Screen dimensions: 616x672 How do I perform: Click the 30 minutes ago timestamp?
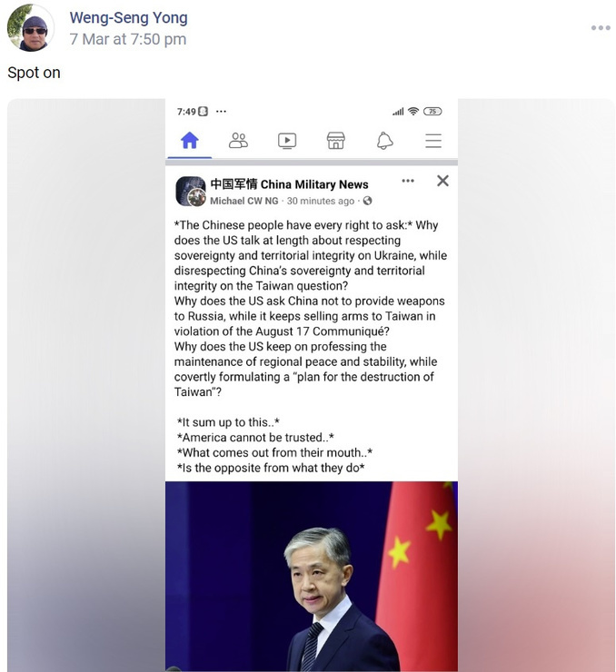(x=321, y=201)
